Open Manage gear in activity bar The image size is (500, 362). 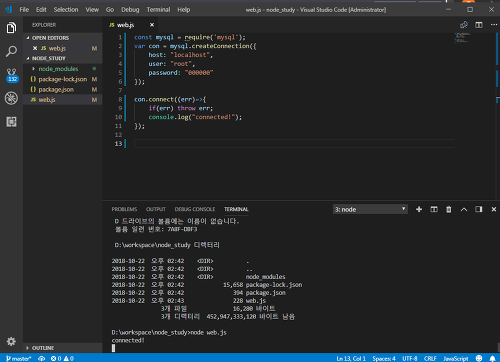point(11,341)
